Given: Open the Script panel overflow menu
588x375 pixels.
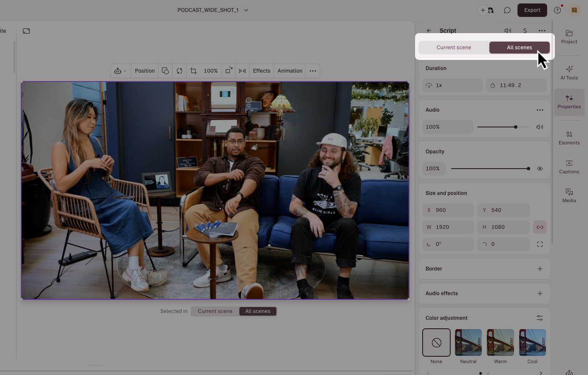Looking at the screenshot, I should [542, 31].
